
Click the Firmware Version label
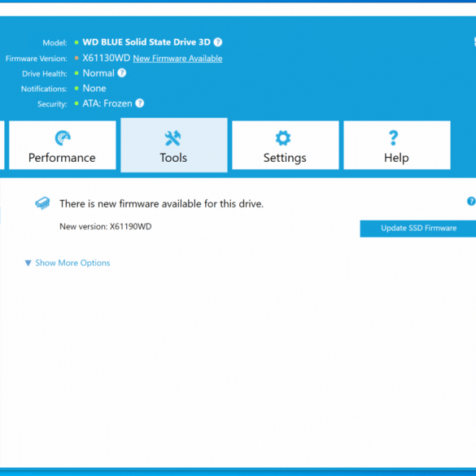click(36, 59)
